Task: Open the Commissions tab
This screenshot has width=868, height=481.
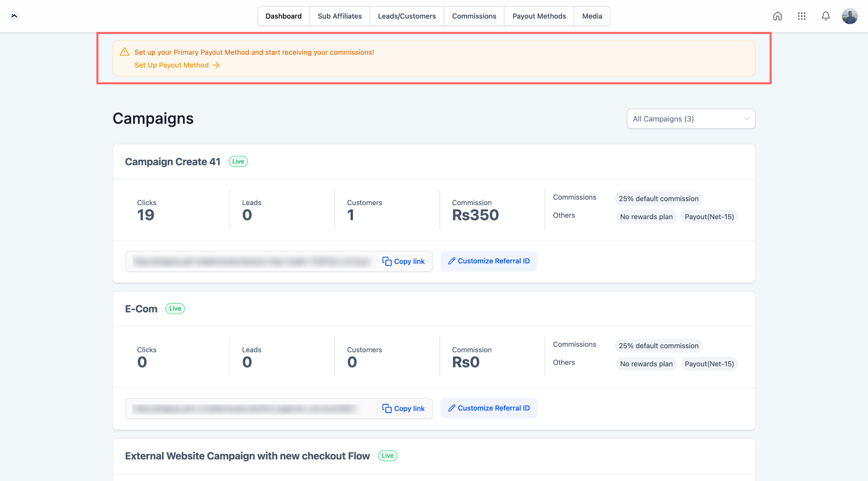Action: (x=474, y=16)
